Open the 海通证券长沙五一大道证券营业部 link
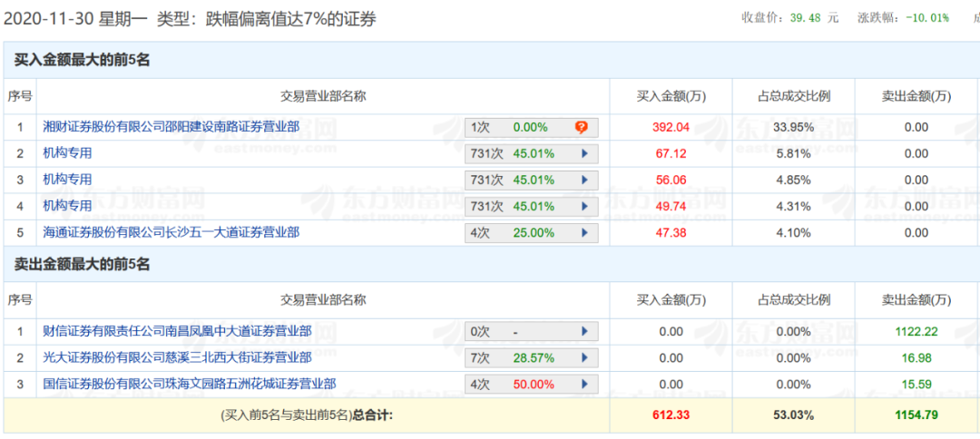 (171, 233)
